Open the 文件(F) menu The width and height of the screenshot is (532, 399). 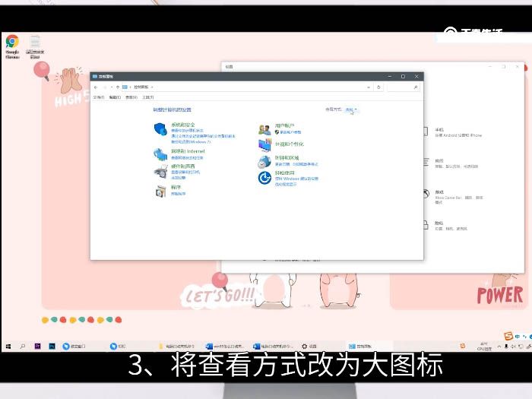click(99, 97)
